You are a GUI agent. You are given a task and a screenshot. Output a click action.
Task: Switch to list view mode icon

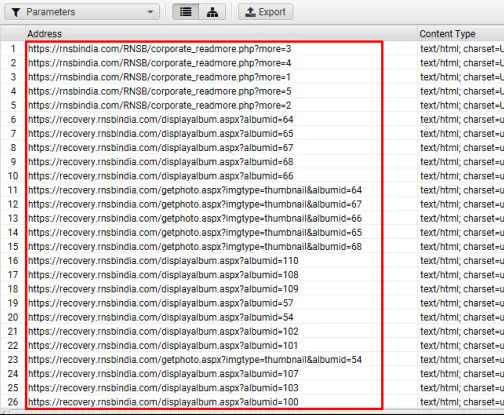point(185,12)
